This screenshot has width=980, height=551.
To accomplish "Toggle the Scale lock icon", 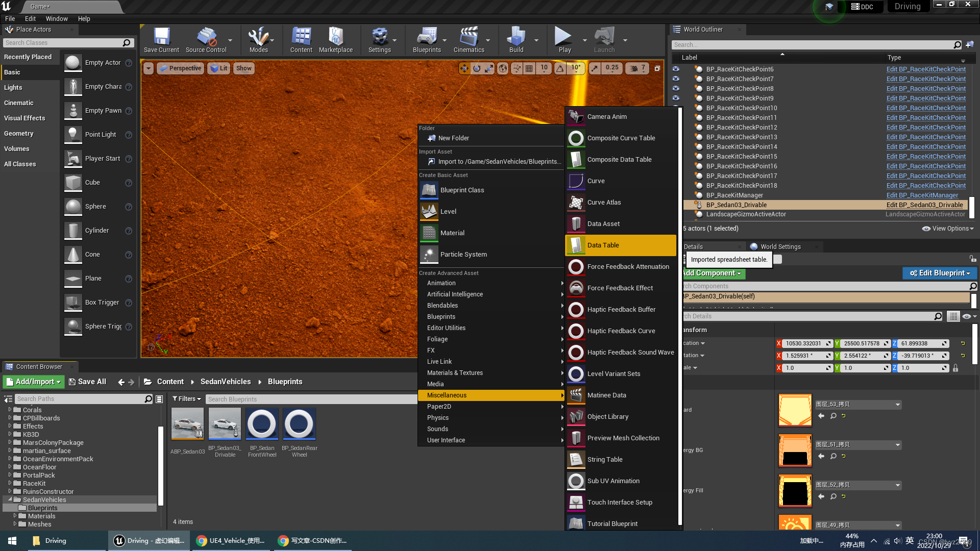I will click(955, 368).
